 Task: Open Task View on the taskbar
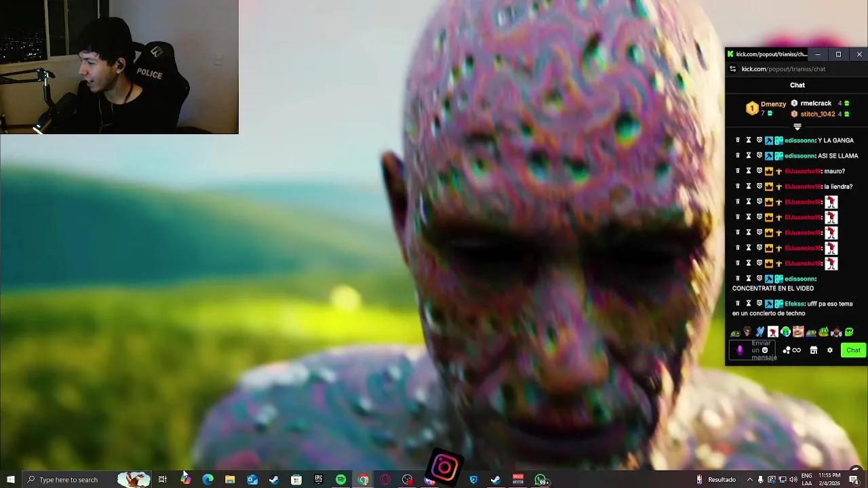(x=163, y=480)
